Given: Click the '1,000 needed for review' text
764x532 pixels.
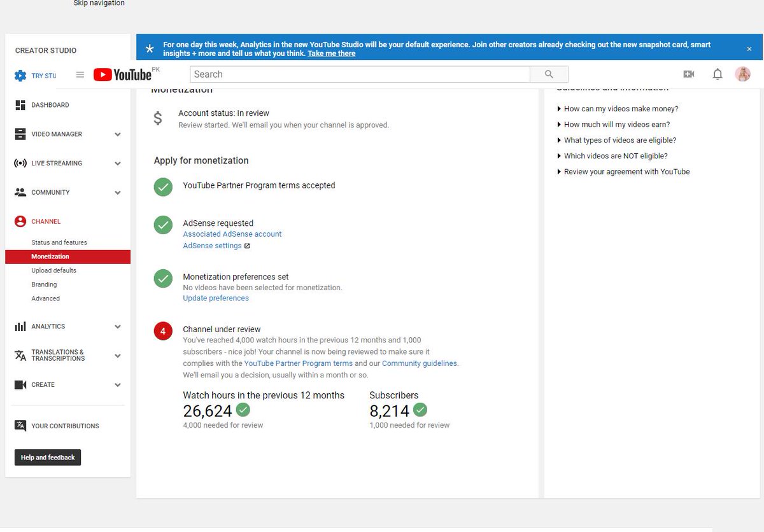Looking at the screenshot, I should click(x=409, y=425).
